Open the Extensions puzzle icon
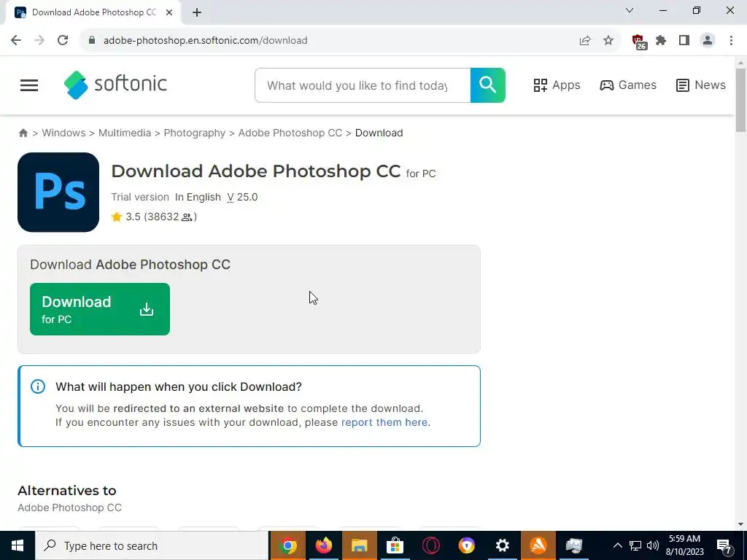Image resolution: width=747 pixels, height=560 pixels. point(661,41)
